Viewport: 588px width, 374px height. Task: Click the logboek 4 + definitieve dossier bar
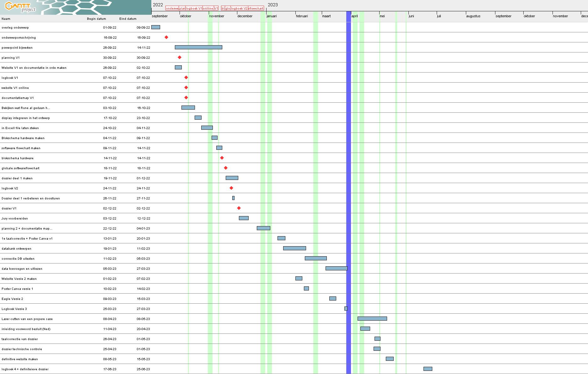pyautogui.click(x=428, y=369)
